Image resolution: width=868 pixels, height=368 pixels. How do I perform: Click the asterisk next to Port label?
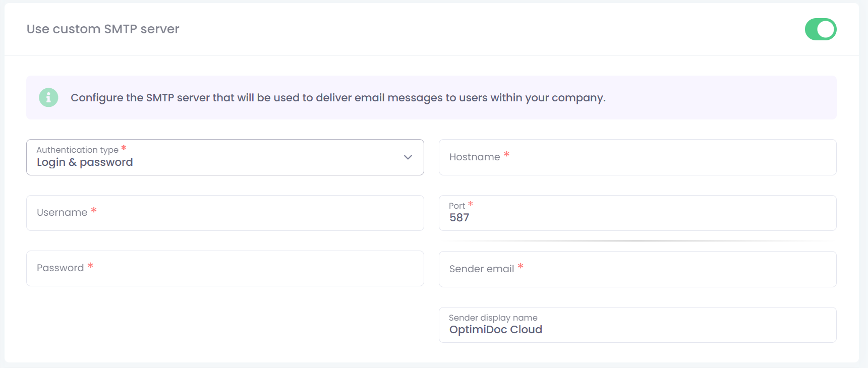470,204
